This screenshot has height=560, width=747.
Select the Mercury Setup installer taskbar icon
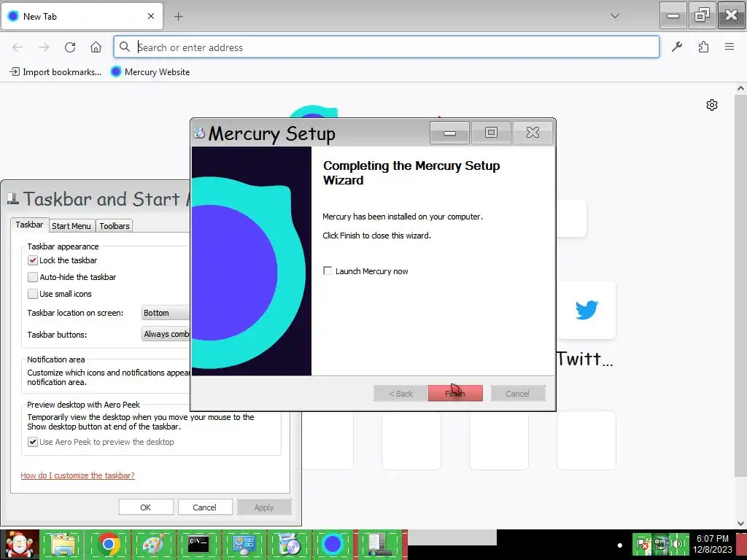point(287,545)
